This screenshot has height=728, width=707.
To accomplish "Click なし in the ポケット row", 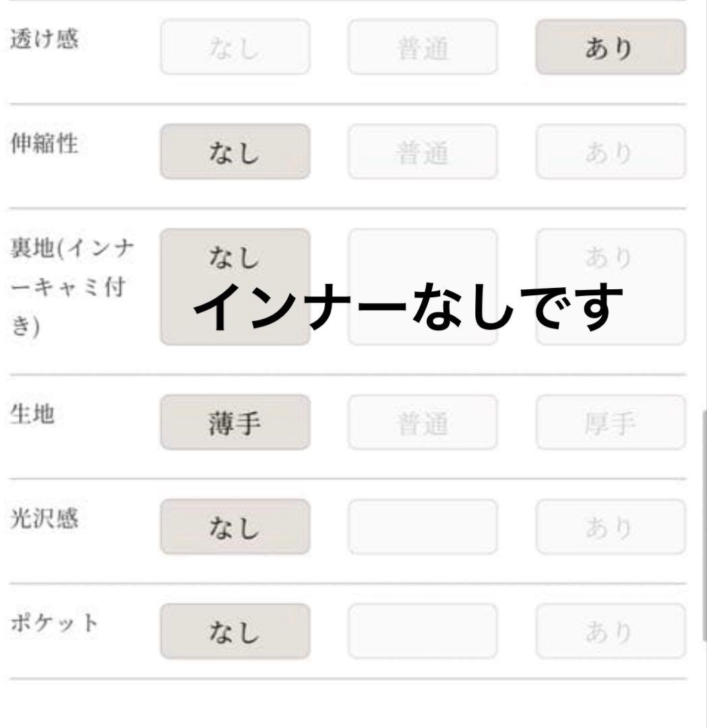I will click(235, 632).
